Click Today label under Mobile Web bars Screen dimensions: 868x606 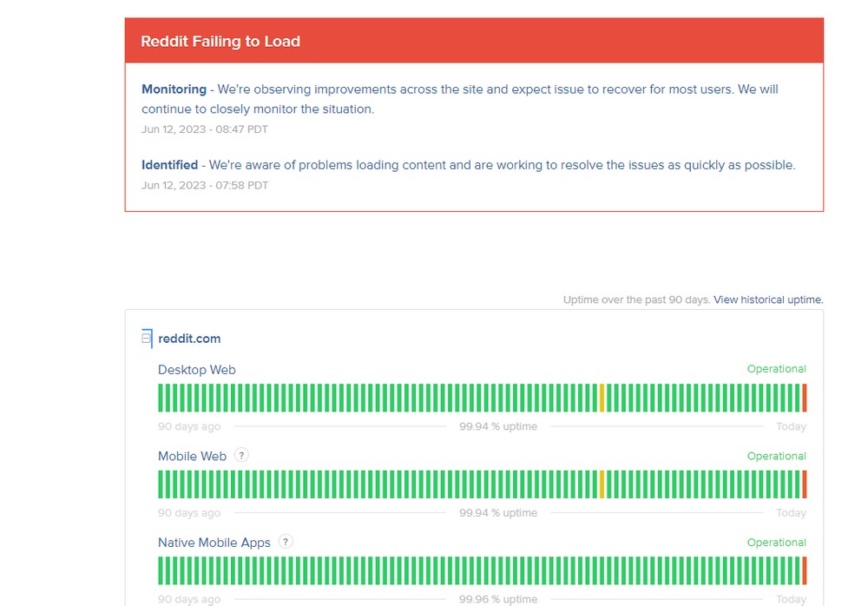791,512
